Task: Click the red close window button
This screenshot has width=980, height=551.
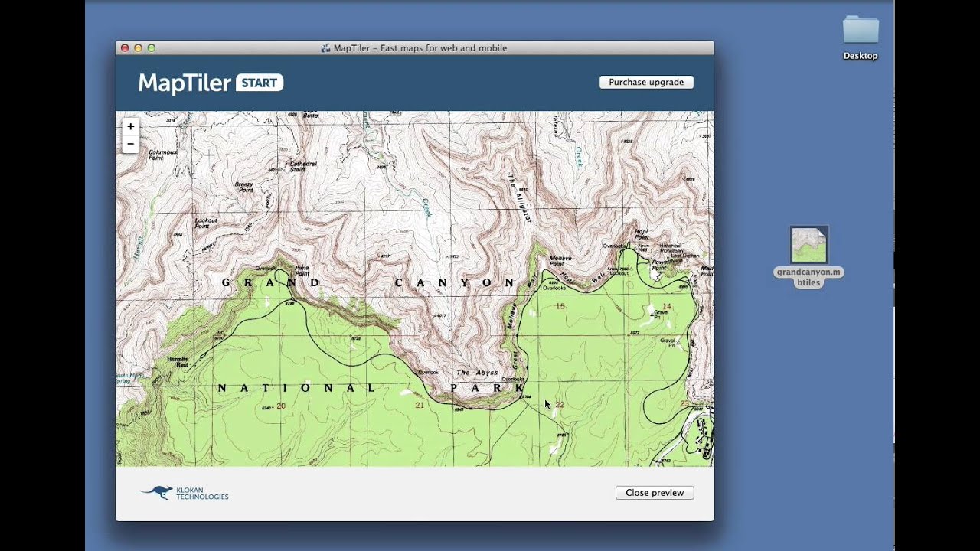Action: (x=125, y=48)
